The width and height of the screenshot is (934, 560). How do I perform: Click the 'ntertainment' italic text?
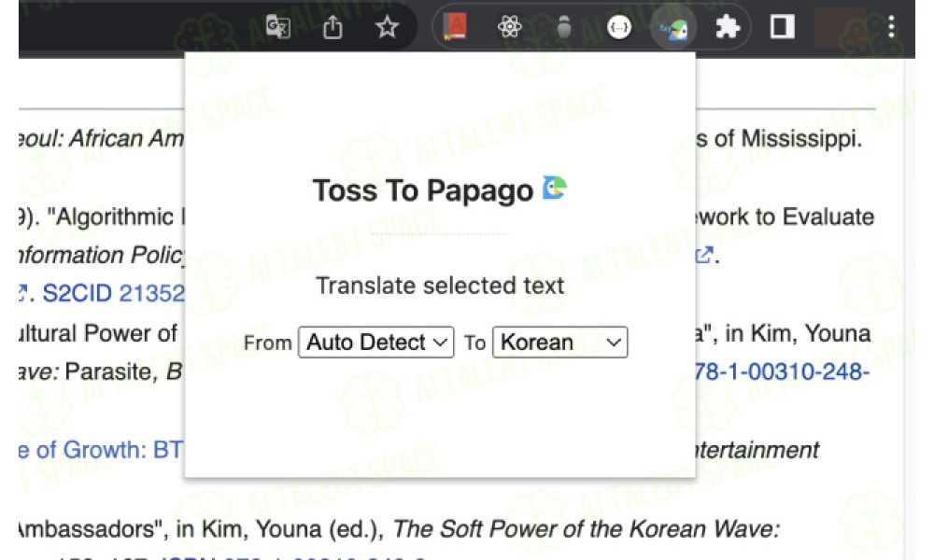pos(757,450)
